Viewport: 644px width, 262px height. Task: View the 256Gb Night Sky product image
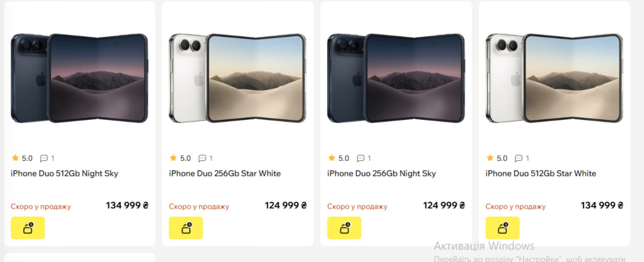point(396,78)
